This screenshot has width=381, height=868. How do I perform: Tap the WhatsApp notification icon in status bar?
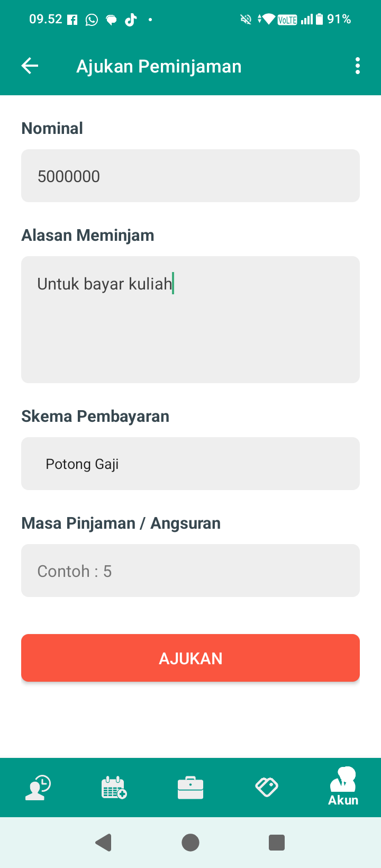[x=92, y=20]
